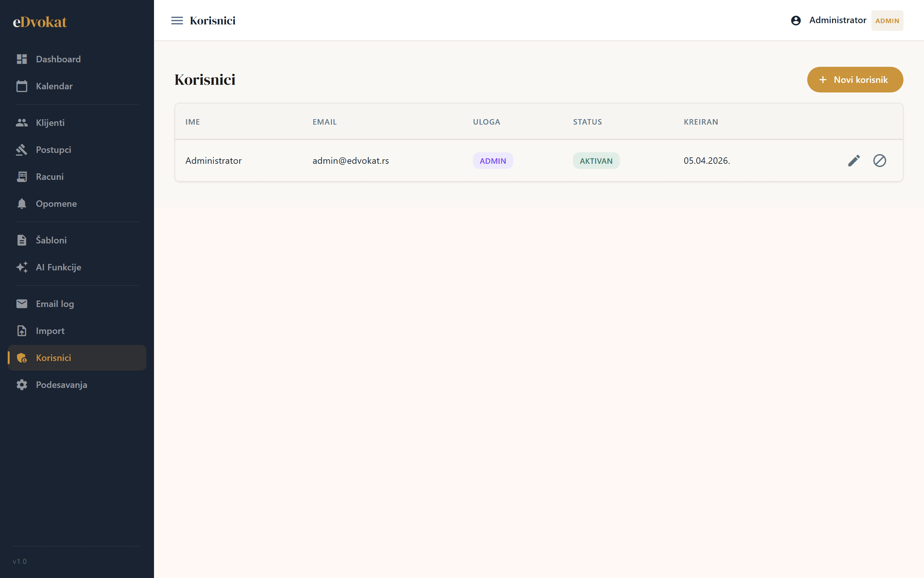This screenshot has width=924, height=578.
Task: Click the Korisnici title in top bar
Action: [x=213, y=21]
